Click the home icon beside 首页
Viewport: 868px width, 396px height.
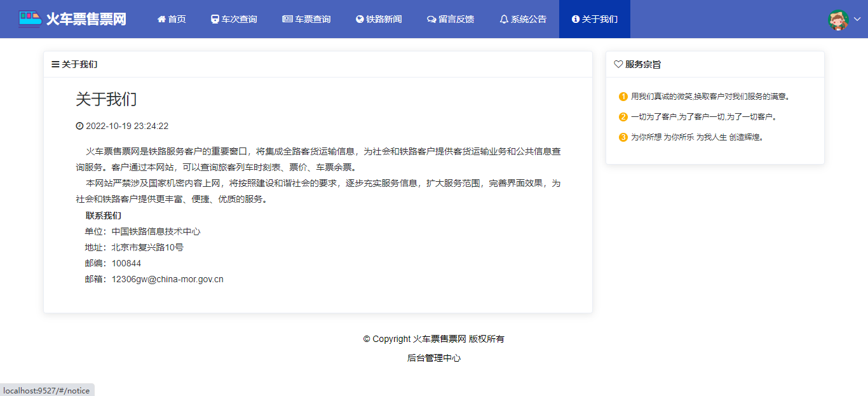161,19
